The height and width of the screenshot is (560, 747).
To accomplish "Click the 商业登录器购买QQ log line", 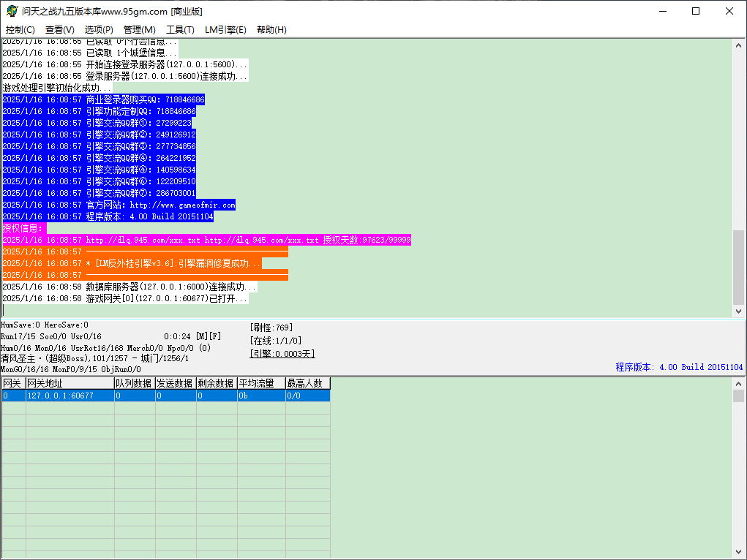I will click(103, 99).
